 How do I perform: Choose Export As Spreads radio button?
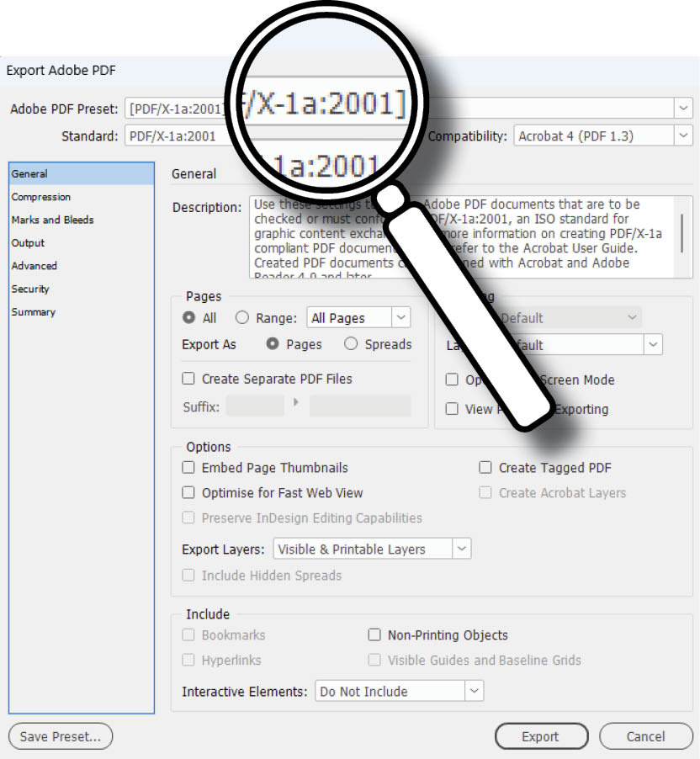point(351,343)
